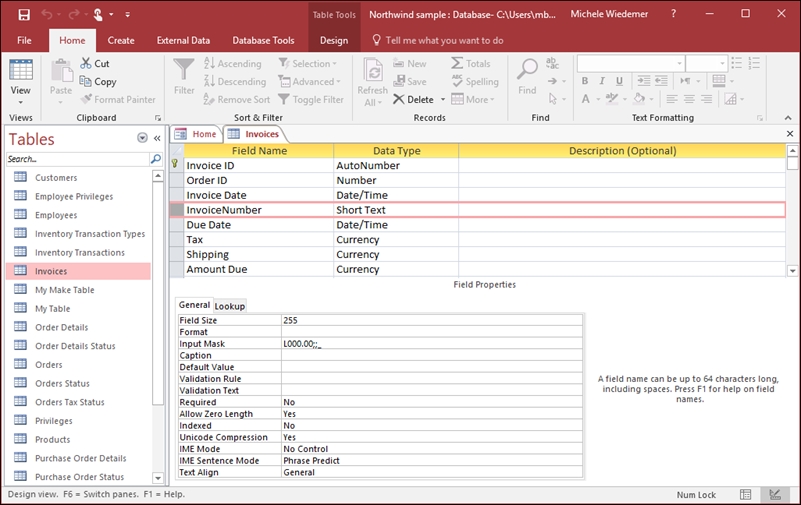Click the InvoiceNumber field name cell
801x505 pixels.
(258, 210)
